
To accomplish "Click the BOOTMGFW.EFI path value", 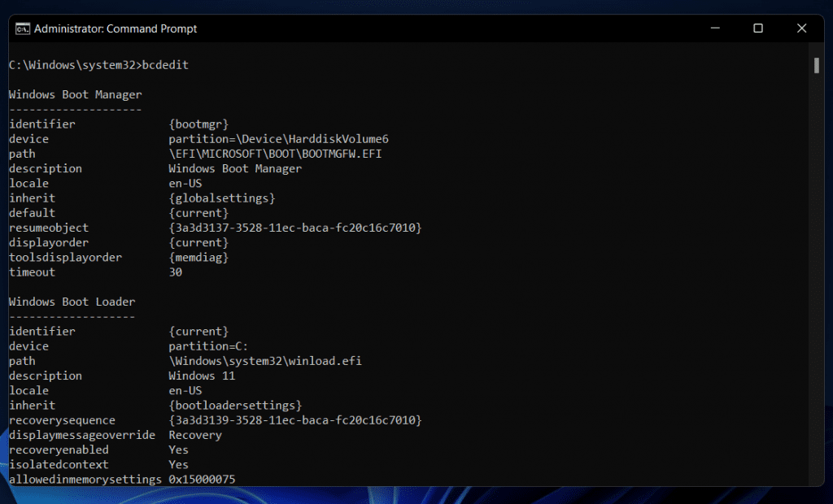I will pyautogui.click(x=275, y=154).
